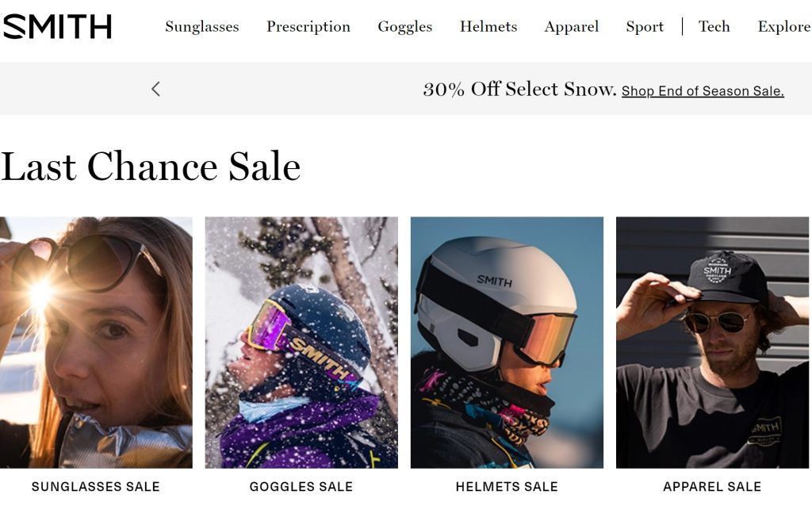Click Shop End of Season Sale link

[x=703, y=91]
